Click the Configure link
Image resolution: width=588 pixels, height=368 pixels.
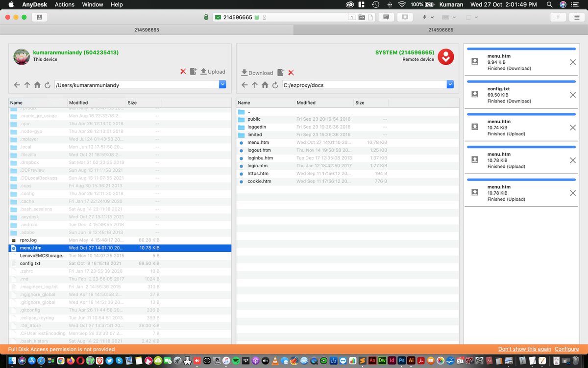[x=566, y=349]
